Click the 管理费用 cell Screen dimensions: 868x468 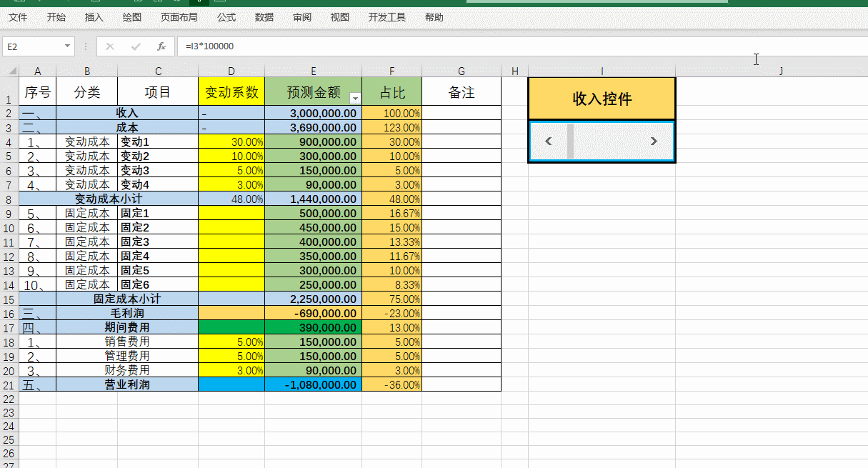pos(127,356)
